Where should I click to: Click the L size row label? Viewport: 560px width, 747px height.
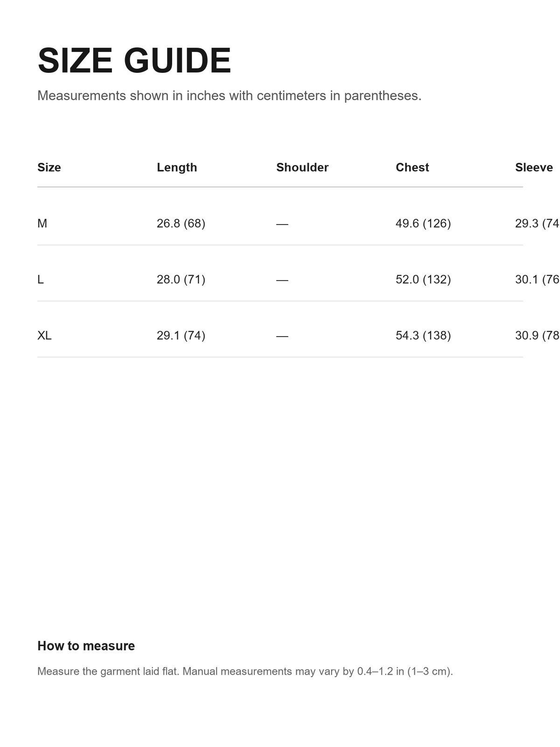[x=41, y=280]
